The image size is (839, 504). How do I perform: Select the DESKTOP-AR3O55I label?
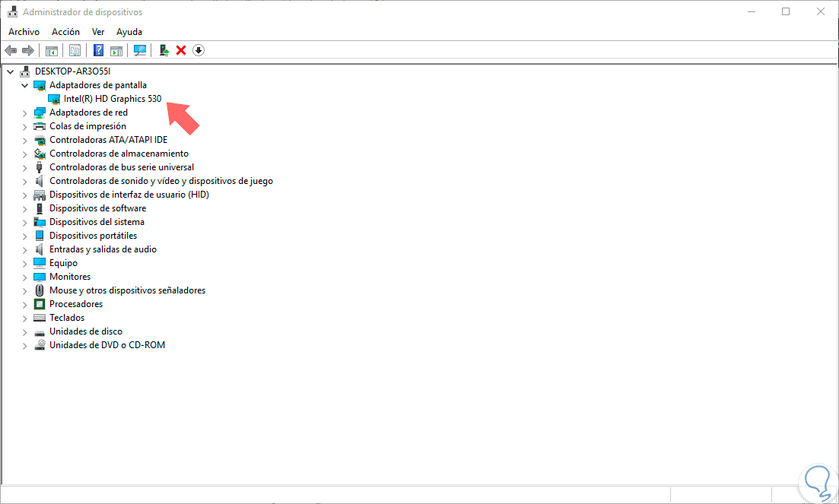[73, 71]
